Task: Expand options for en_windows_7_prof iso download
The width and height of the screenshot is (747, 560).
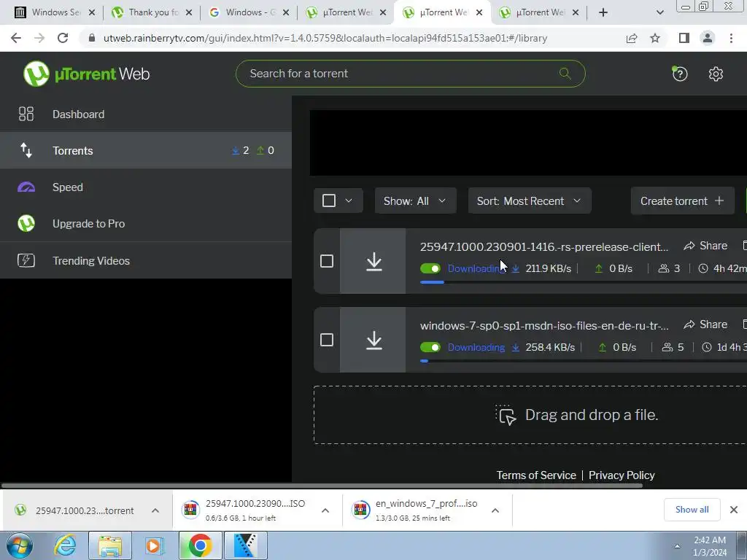Action: [495, 510]
